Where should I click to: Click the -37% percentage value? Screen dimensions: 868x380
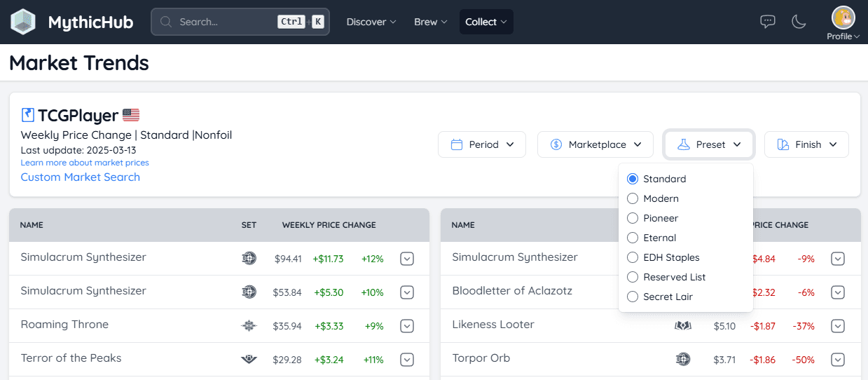click(804, 326)
